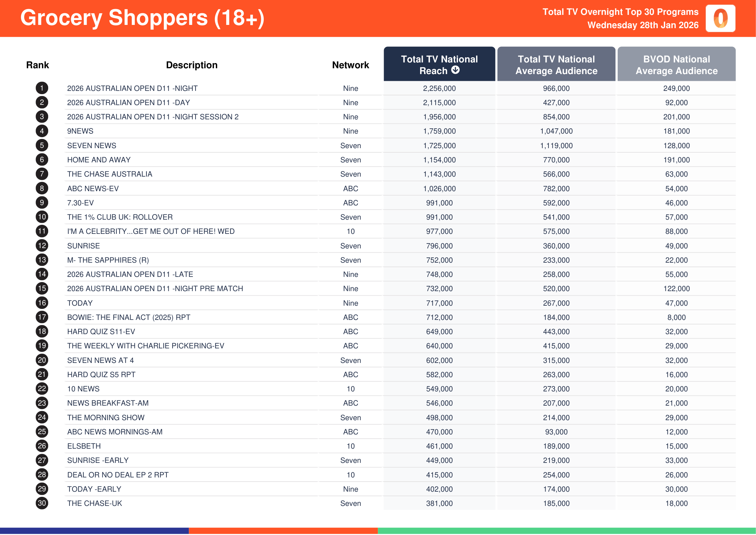This screenshot has width=756, height=535.
Task: Select the rank 10 circle badge
Action: (42, 217)
